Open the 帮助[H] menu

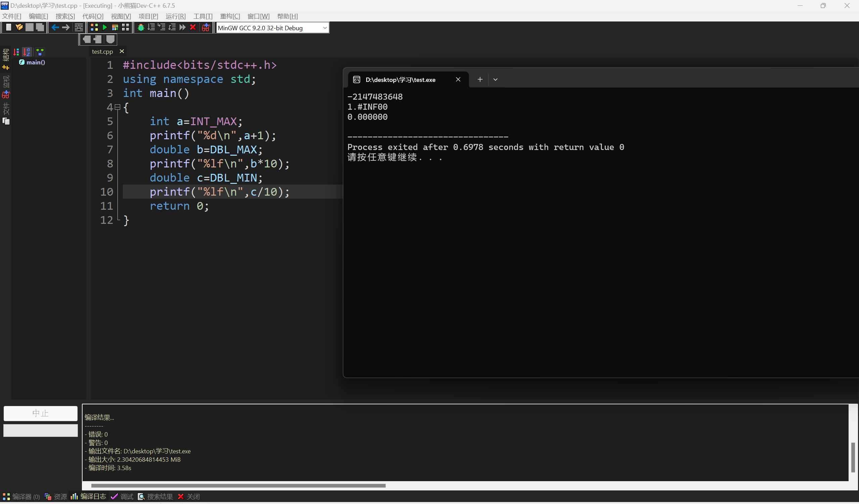(x=287, y=16)
